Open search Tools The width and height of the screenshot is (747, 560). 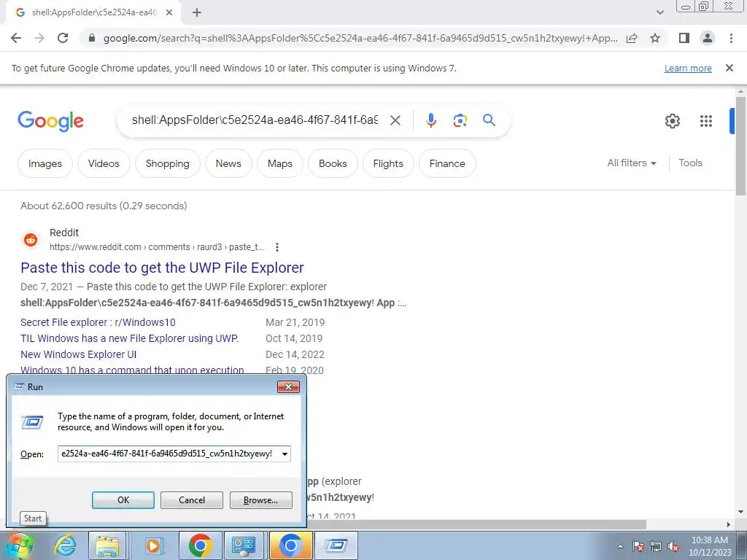[690, 163]
